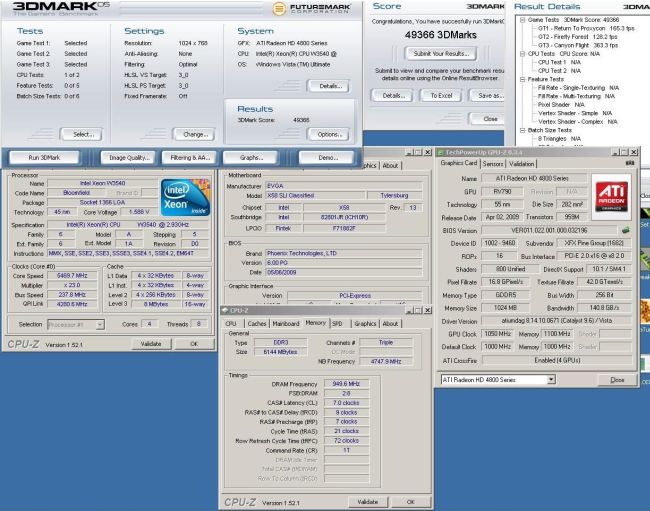
Task: Click the NB Frequency value '4747.9 MHz'
Action: (x=386, y=361)
